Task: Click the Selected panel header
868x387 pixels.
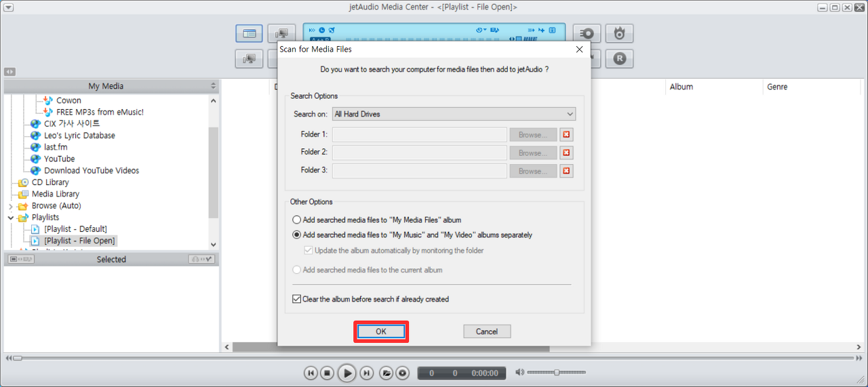Action: coord(111,259)
